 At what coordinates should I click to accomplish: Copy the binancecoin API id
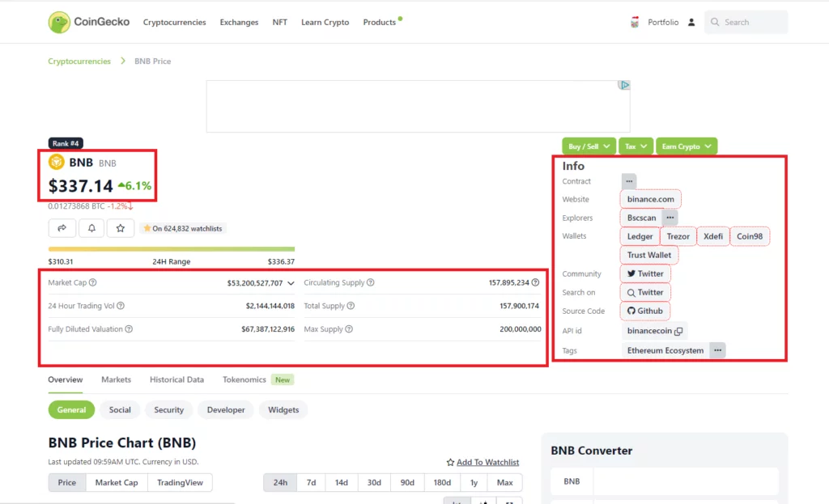coord(678,331)
